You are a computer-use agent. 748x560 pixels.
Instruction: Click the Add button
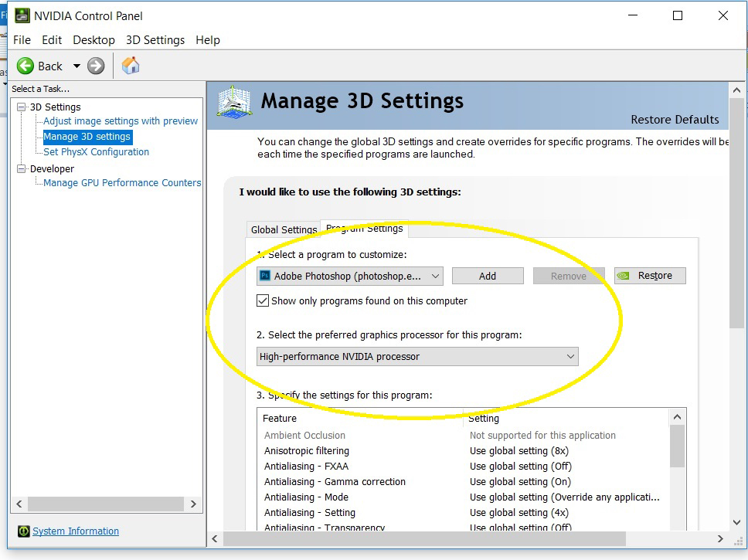488,276
